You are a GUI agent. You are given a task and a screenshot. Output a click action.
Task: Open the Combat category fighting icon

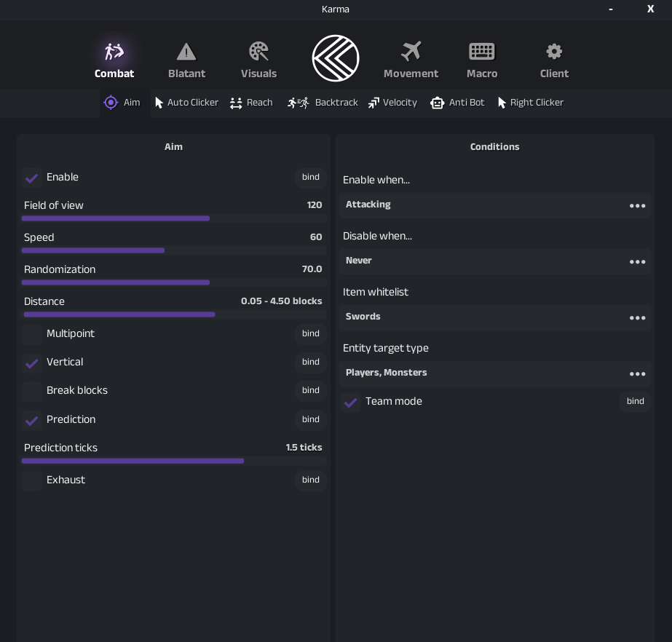(x=114, y=52)
